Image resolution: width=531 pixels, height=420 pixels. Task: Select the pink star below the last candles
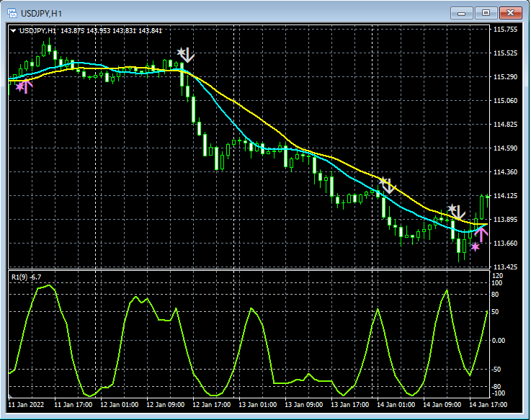475,246
